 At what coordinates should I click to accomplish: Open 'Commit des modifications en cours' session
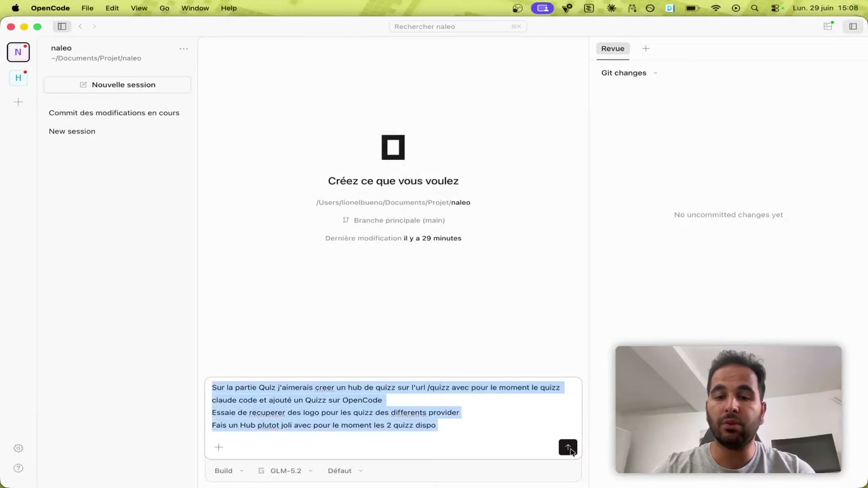pos(114,113)
